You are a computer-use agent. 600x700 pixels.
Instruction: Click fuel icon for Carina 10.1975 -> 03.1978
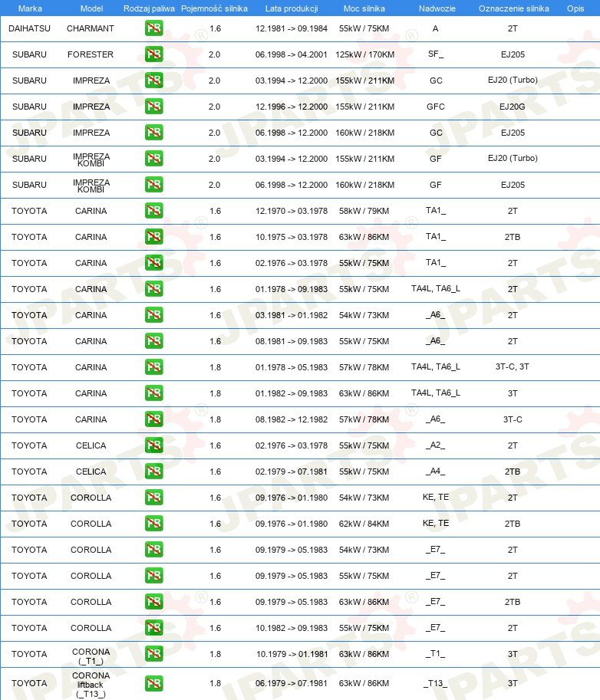point(153,237)
